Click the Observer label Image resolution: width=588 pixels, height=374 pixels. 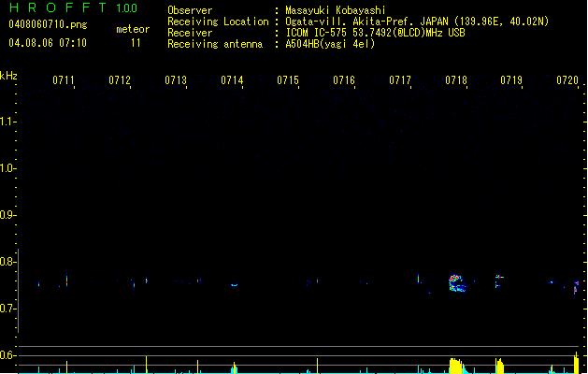click(190, 10)
